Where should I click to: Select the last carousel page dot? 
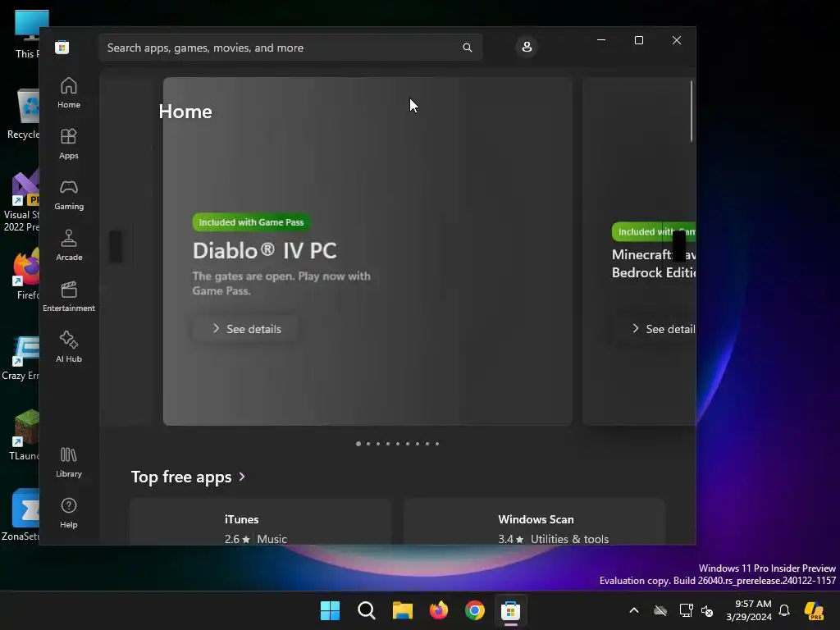(437, 444)
